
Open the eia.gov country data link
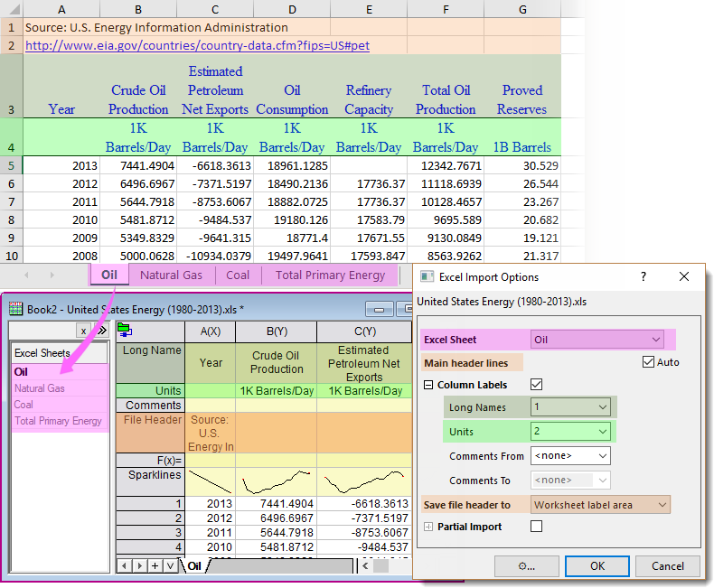(x=197, y=45)
